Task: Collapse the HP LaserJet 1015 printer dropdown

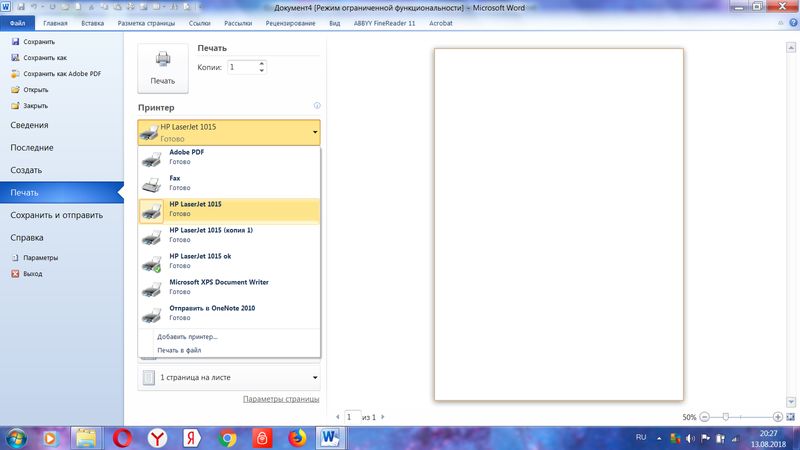Action: tap(314, 132)
